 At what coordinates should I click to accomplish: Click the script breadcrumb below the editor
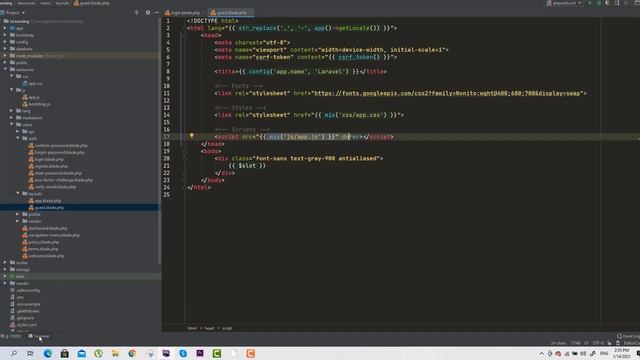tap(227, 328)
